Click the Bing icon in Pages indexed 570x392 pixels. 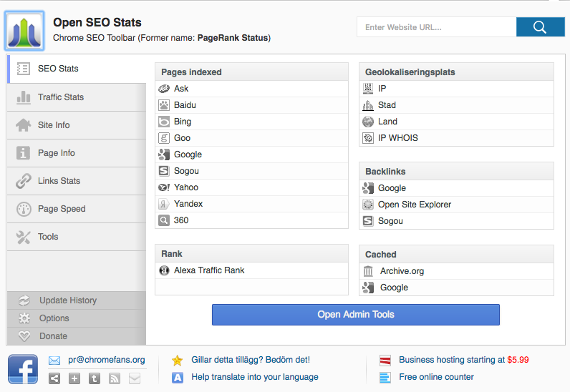coord(164,122)
